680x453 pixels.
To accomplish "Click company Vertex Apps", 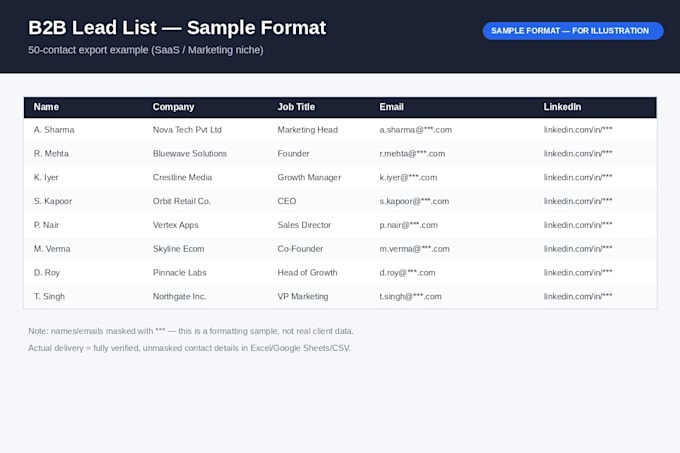I will pyautogui.click(x=176, y=225).
